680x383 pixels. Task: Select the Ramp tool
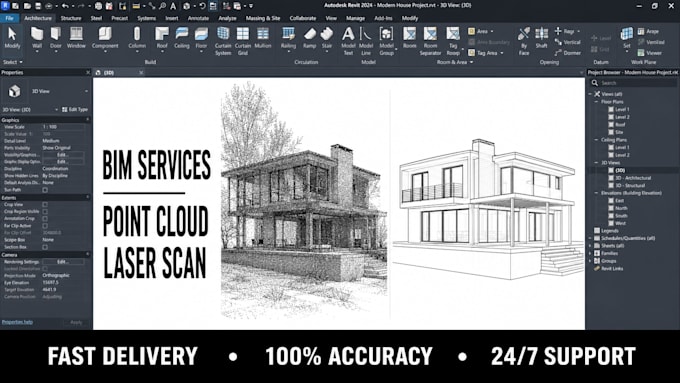(x=310, y=38)
